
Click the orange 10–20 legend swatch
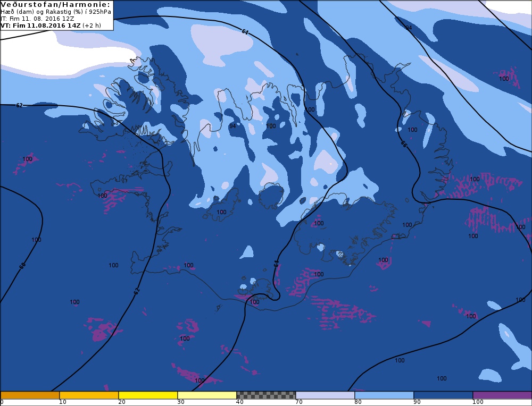(89, 395)
